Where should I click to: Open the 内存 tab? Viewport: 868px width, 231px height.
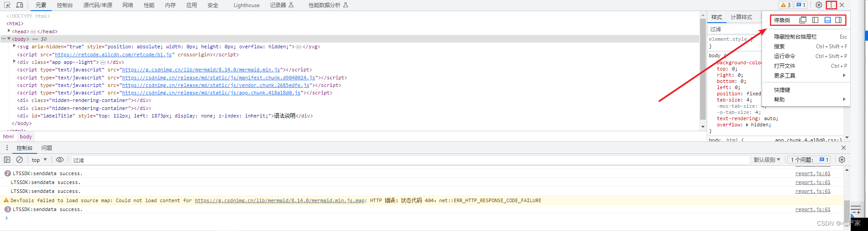pyautogui.click(x=170, y=5)
